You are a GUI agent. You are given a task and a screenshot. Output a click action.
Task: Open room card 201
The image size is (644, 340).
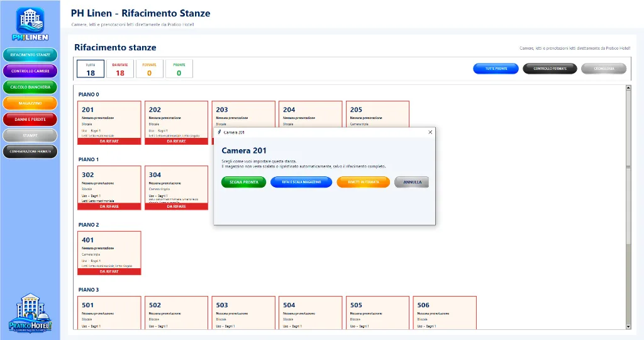pos(109,123)
